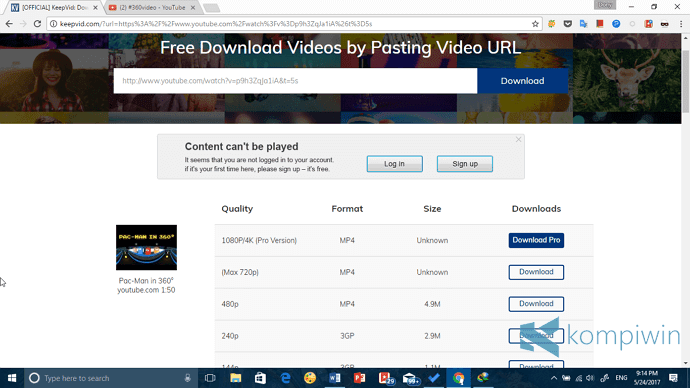The width and height of the screenshot is (690, 388).
Task: Click the '1080P/4K (Pro Version)' quality cell
Action: point(259,240)
